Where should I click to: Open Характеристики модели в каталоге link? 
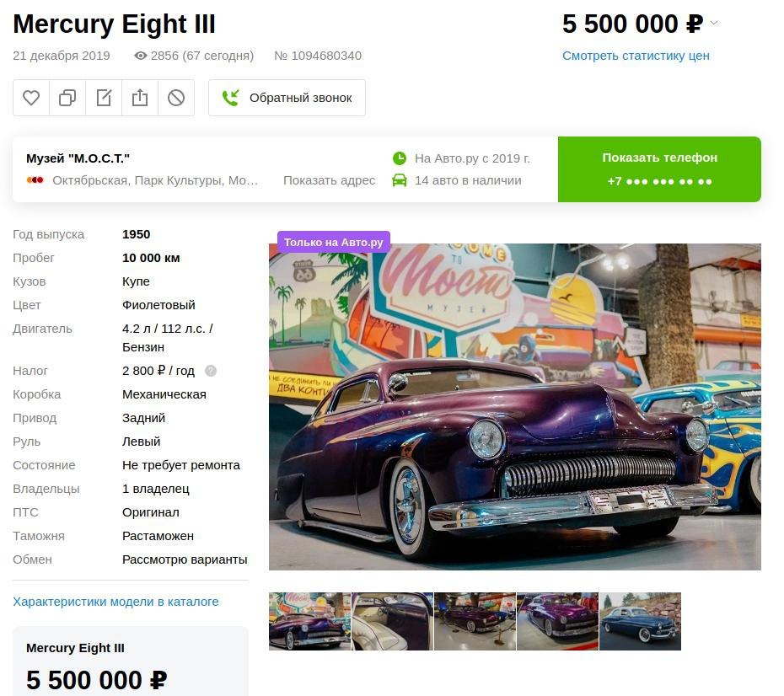point(115,602)
